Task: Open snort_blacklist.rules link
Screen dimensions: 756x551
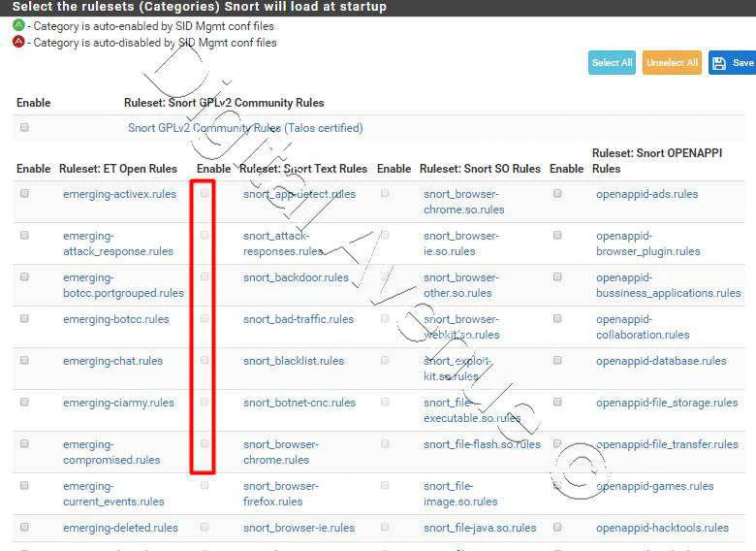Action: (294, 361)
